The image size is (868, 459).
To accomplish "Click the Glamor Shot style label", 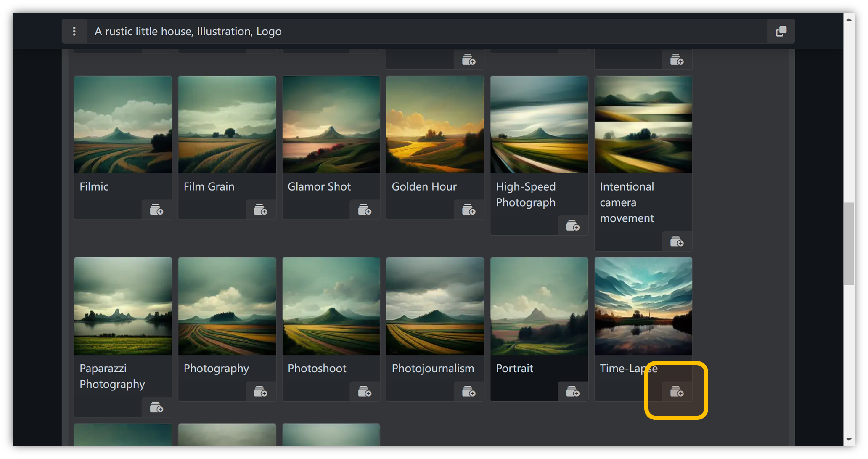I will (319, 187).
